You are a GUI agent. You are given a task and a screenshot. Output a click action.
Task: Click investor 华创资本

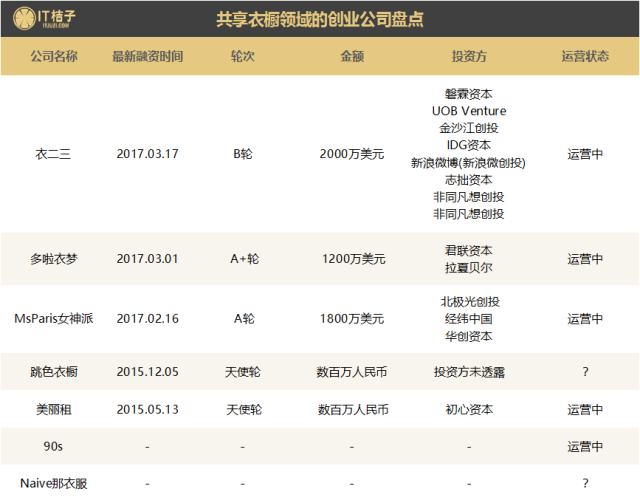[x=469, y=336]
